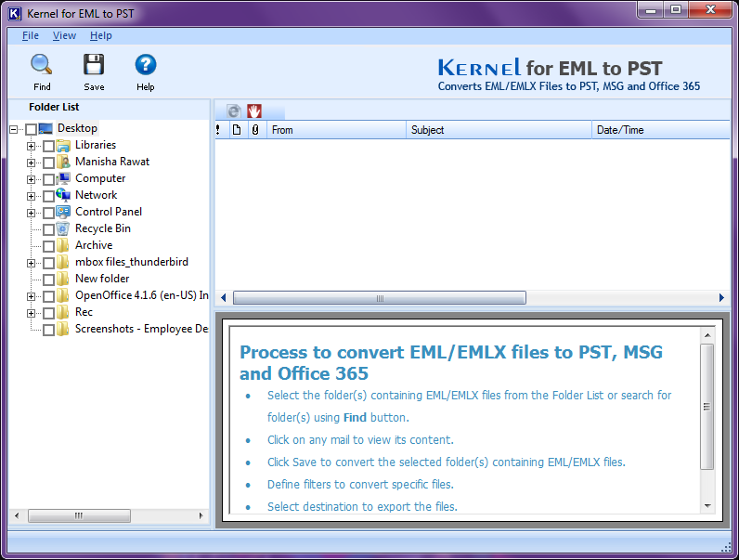
Task: Click the Screenshots - Employee folder icon
Action: click(63, 329)
